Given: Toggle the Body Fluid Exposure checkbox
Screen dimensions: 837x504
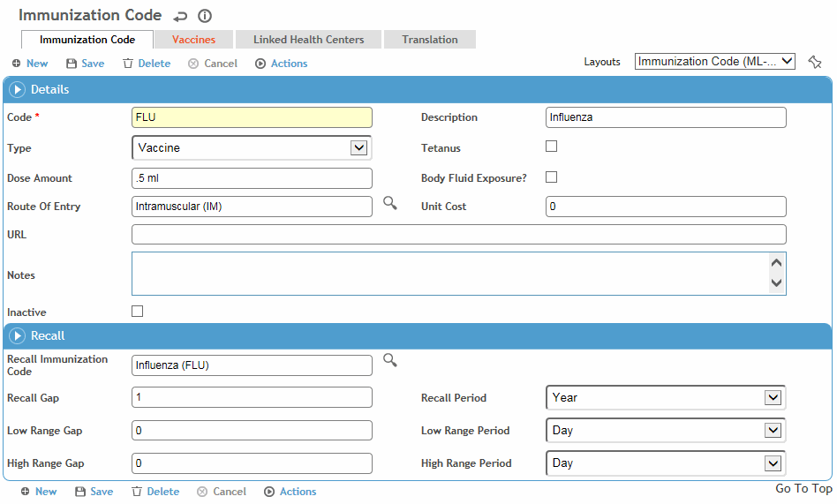Looking at the screenshot, I should coord(552,177).
